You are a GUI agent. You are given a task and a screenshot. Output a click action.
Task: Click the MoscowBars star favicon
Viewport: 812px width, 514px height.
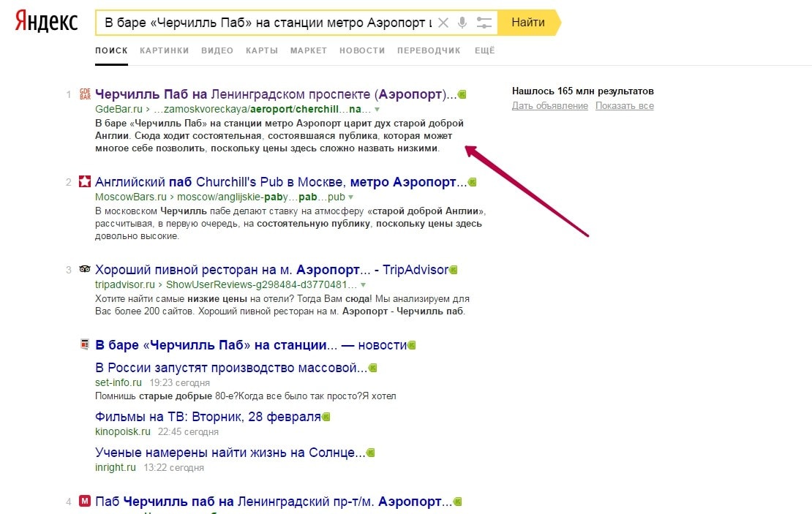click(x=85, y=181)
